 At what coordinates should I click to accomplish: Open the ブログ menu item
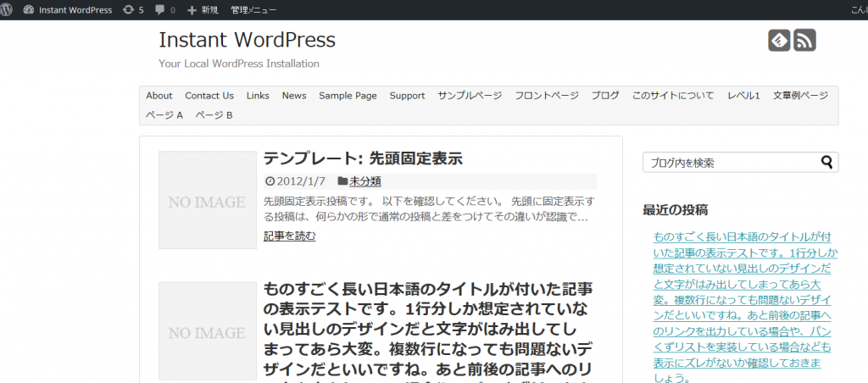(x=605, y=96)
